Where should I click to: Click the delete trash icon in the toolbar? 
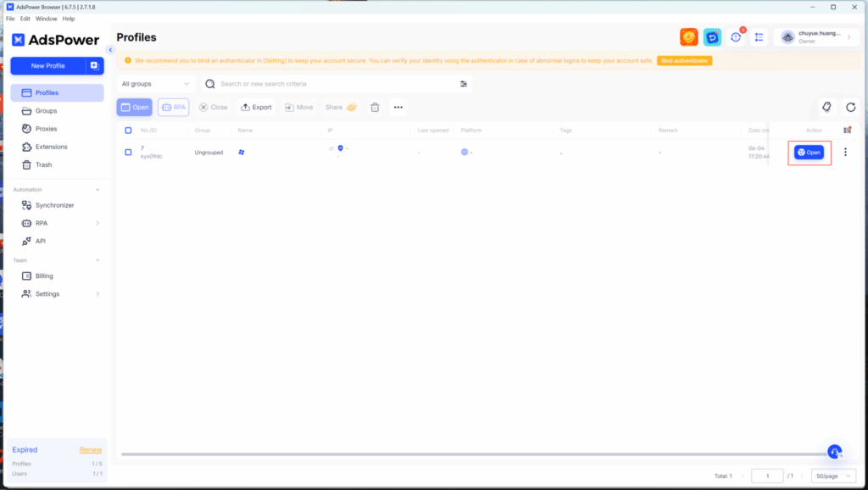tap(375, 108)
